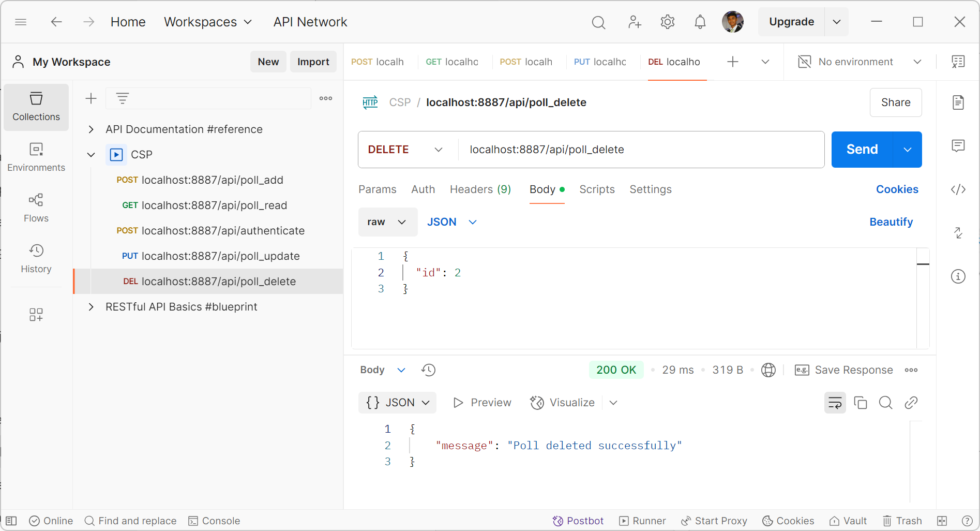The width and height of the screenshot is (980, 531).
Task: Select the PUT localhost request tab
Action: (x=600, y=62)
